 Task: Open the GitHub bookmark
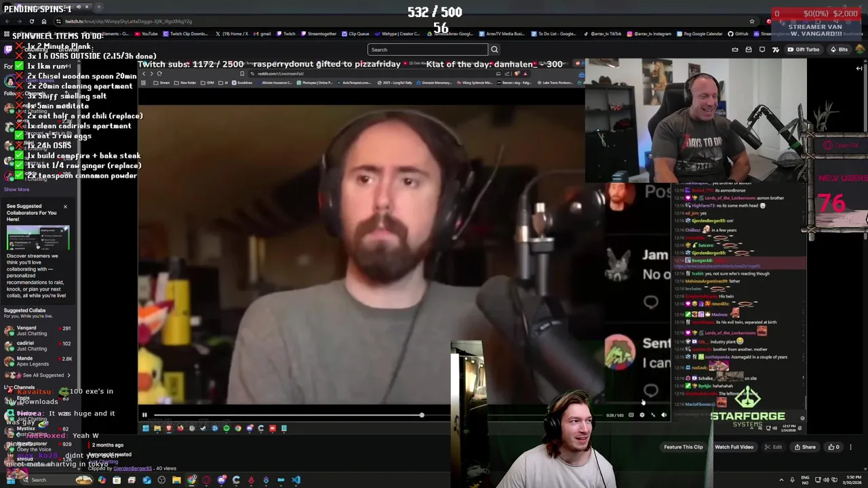(x=738, y=34)
